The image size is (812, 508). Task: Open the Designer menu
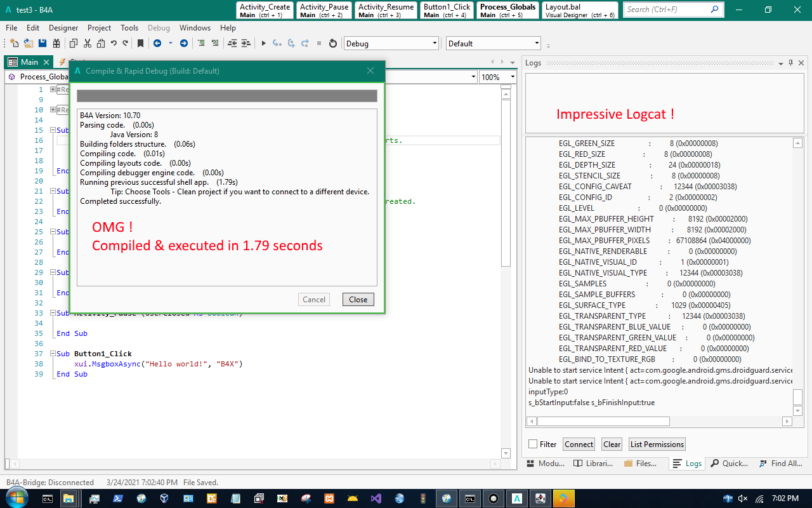(63, 28)
